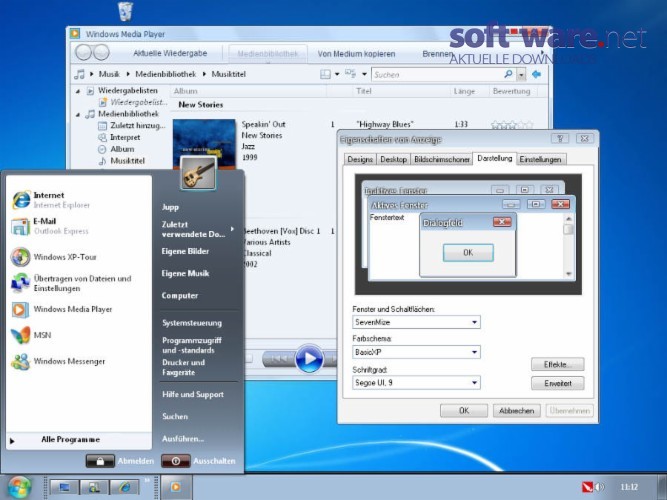
Task: Show desktop from quick launch bar
Action: [x=64, y=487]
